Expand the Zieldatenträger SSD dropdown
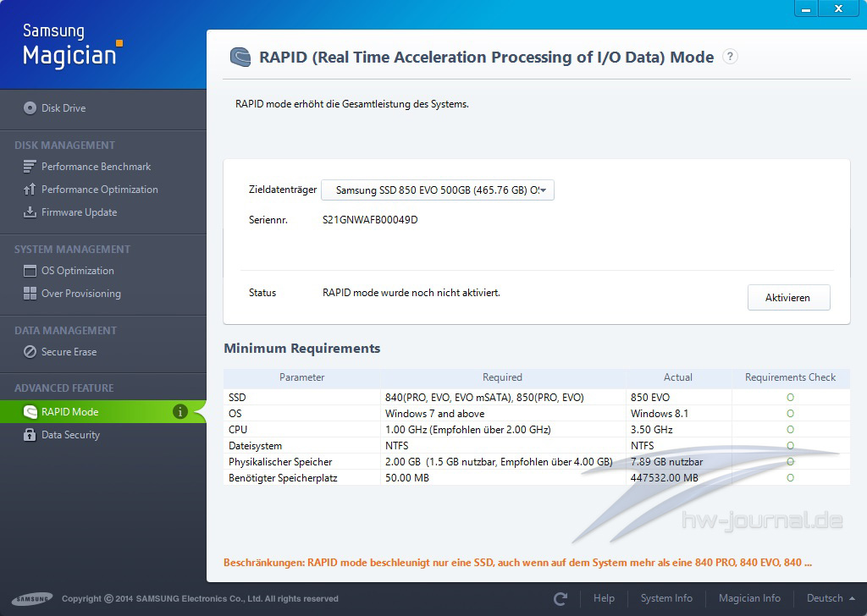Image resolution: width=867 pixels, height=616 pixels. point(437,190)
